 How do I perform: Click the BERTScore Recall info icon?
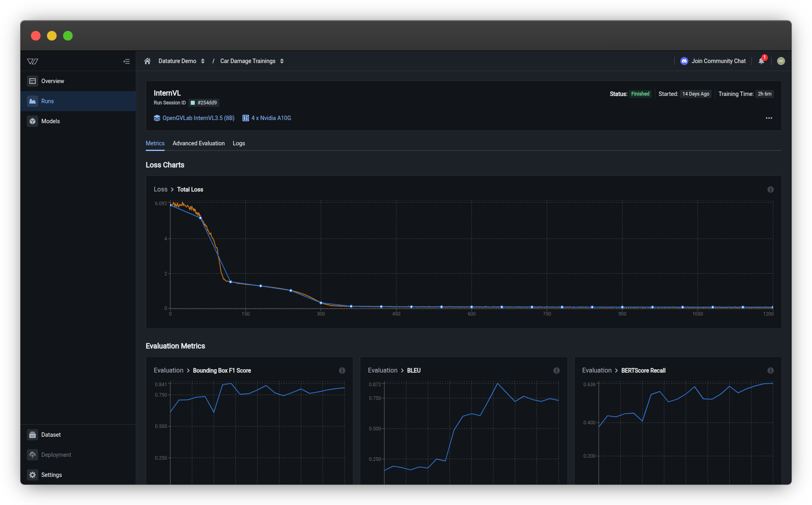[x=770, y=371]
